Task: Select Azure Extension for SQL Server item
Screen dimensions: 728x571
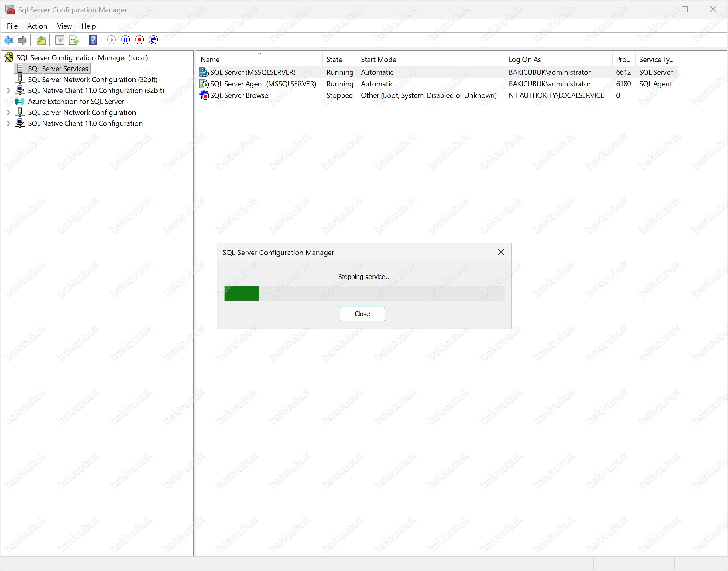Action: (x=76, y=102)
